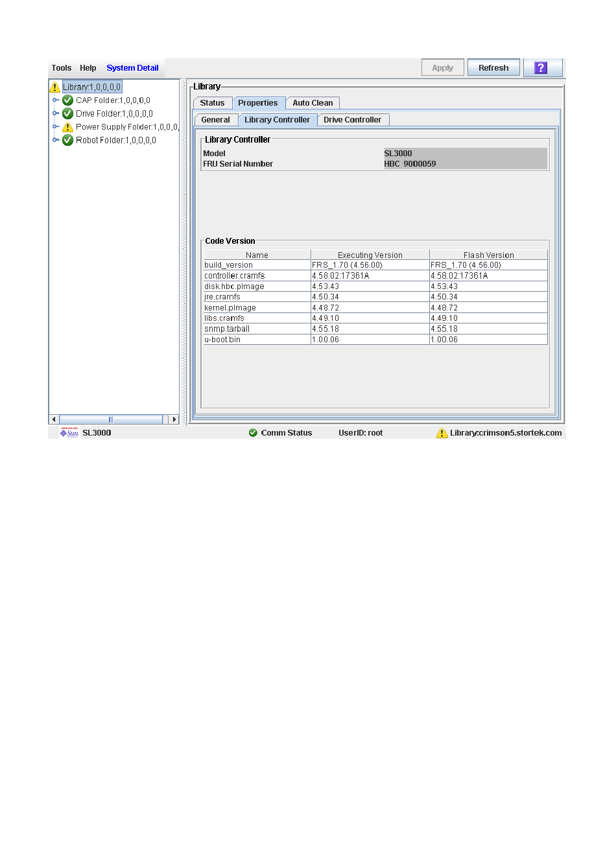Click the CAP Folder green check icon
Viewport: 616px width, 842px height.
(67, 100)
